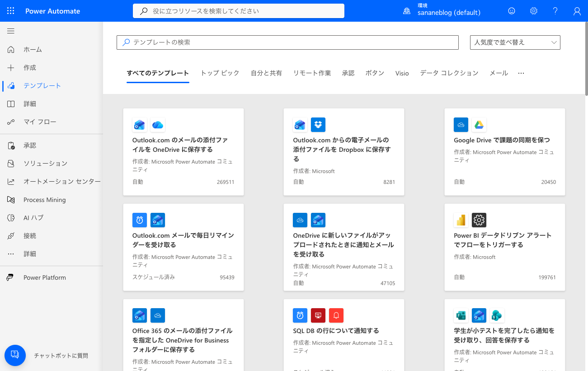The width and height of the screenshot is (588, 371).
Task: Click the Power Automate header title
Action: click(x=52, y=11)
